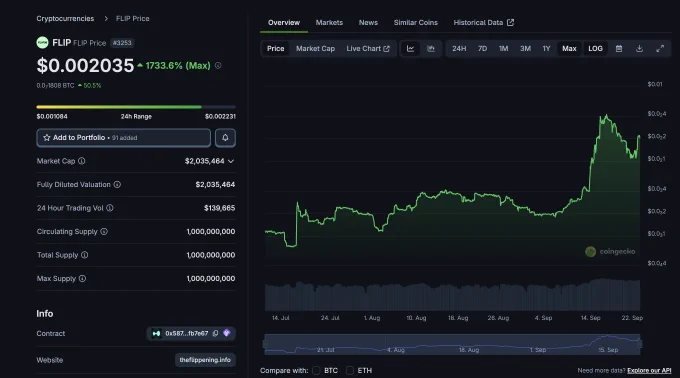The width and height of the screenshot is (680, 378).
Task: Open the theflippening.info website link
Action: click(x=205, y=360)
